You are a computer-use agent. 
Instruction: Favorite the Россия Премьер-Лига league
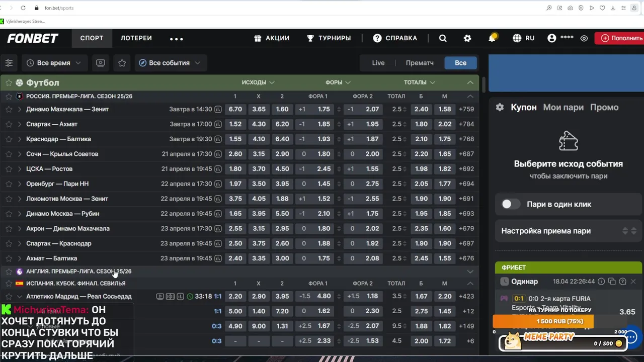coord(9,96)
